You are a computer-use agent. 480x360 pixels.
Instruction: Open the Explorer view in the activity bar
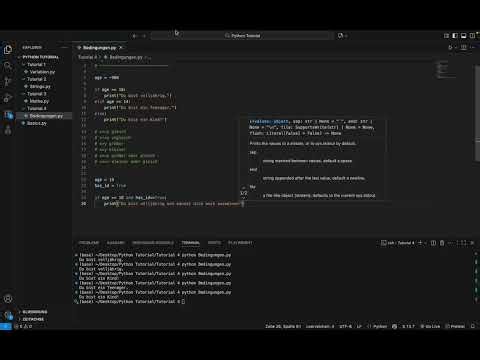(8, 50)
